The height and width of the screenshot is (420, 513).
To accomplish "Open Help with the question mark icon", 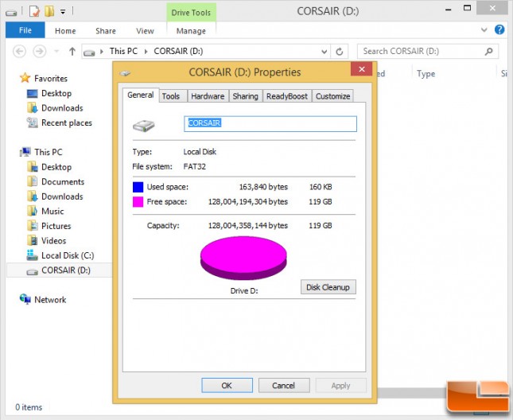I will click(x=499, y=29).
